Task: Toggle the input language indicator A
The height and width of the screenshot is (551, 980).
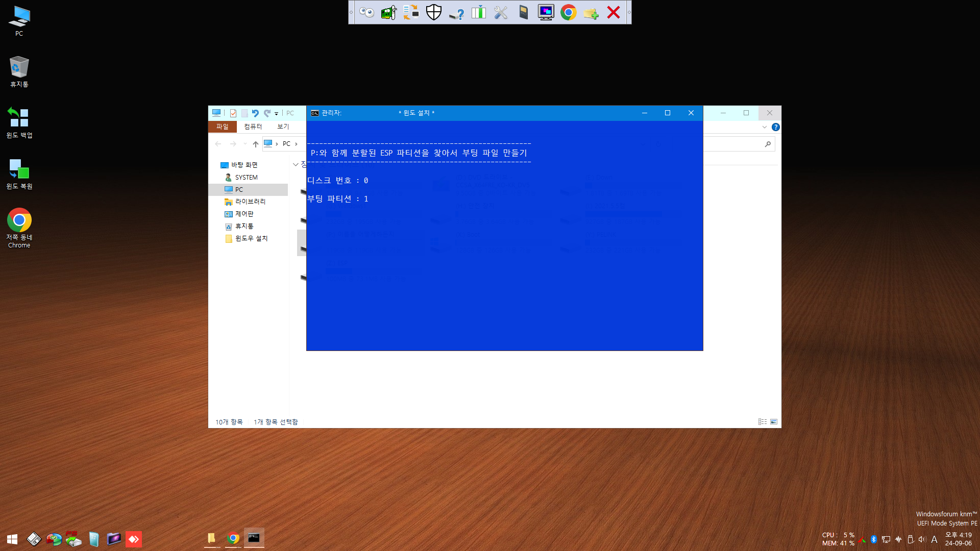Action: pyautogui.click(x=934, y=539)
